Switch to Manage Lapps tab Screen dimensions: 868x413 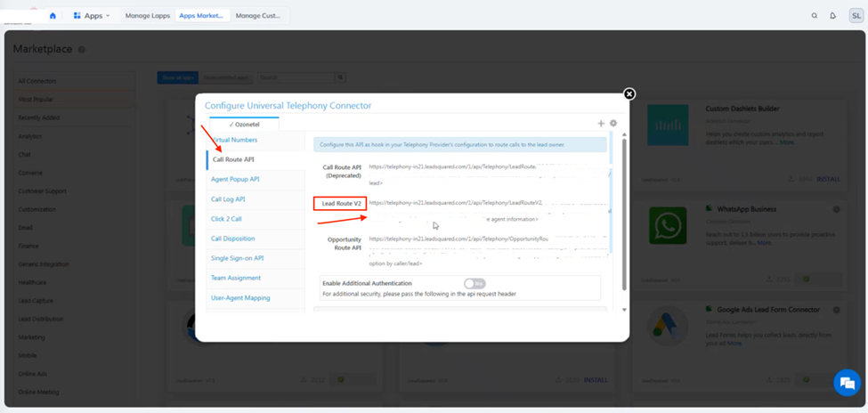point(147,15)
